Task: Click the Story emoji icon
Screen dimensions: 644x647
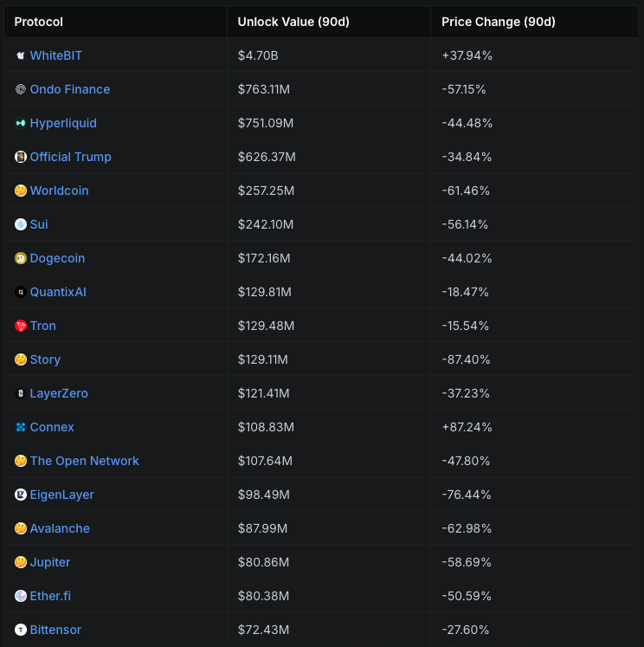Action: click(21, 359)
